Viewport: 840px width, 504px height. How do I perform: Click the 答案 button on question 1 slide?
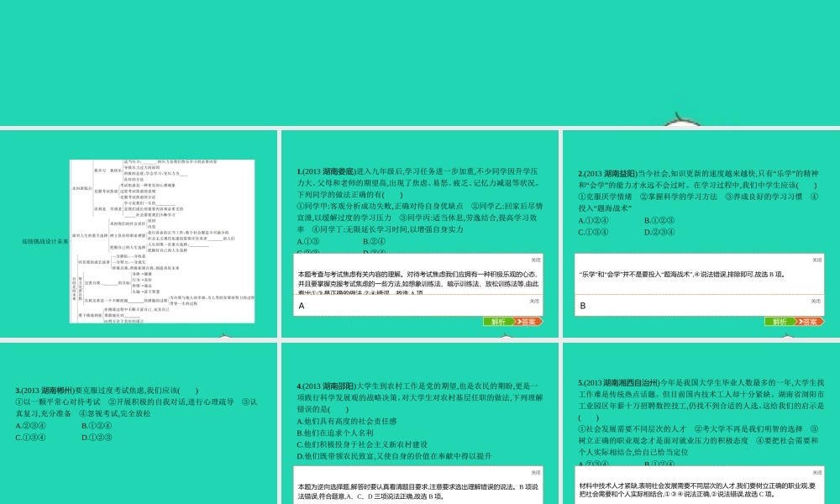(528, 322)
